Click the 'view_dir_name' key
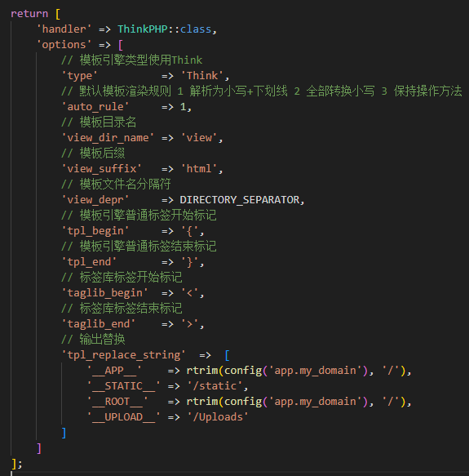The width and height of the screenshot is (469, 476). 108,138
